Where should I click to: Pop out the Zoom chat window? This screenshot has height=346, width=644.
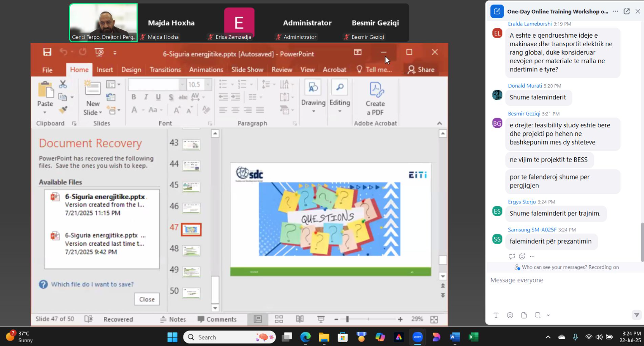(627, 11)
